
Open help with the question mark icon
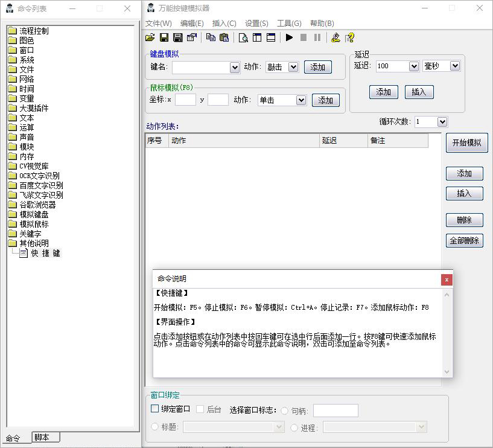[349, 37]
